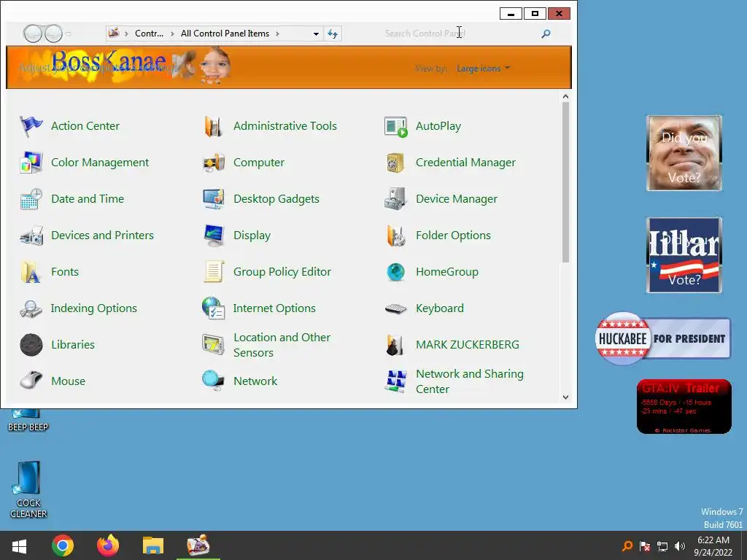
Task: Open the Internet Options icon
Action: pyautogui.click(x=214, y=308)
